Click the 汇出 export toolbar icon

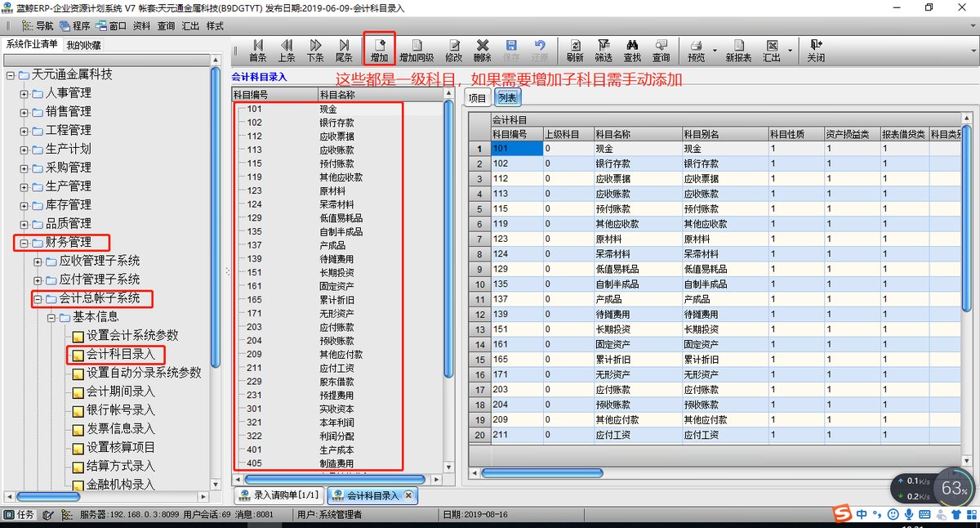[x=772, y=51]
